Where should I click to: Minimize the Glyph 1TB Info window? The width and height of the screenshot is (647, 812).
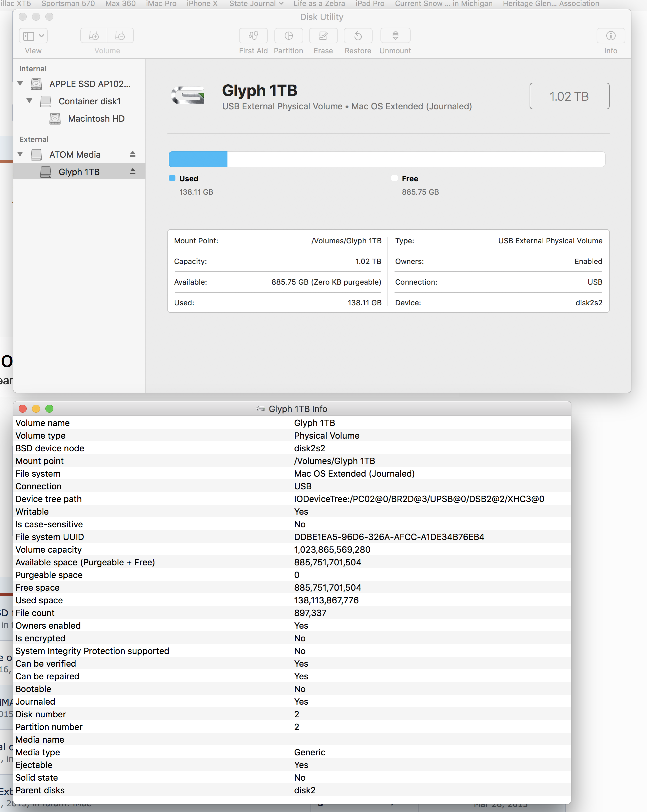click(36, 409)
